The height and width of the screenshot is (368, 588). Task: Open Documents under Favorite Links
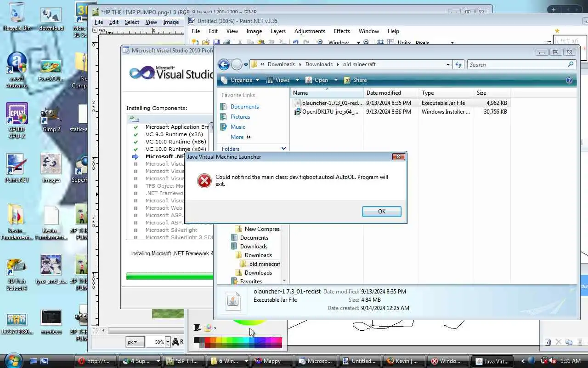244,107
